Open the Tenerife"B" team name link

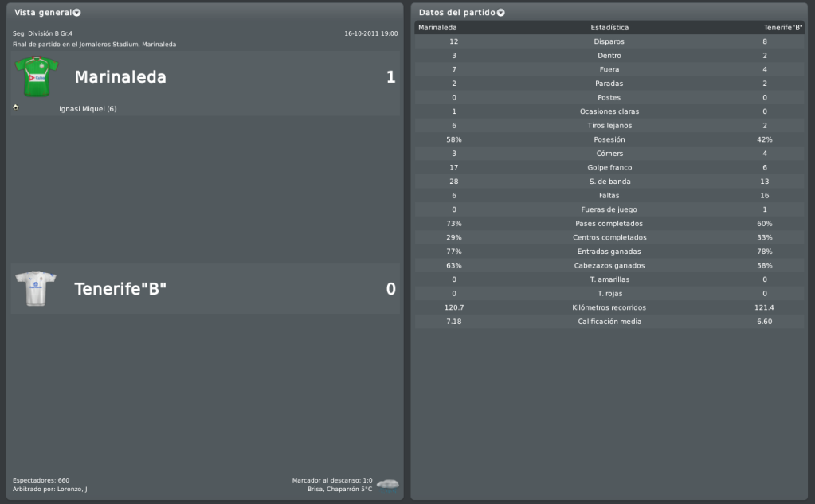point(120,289)
